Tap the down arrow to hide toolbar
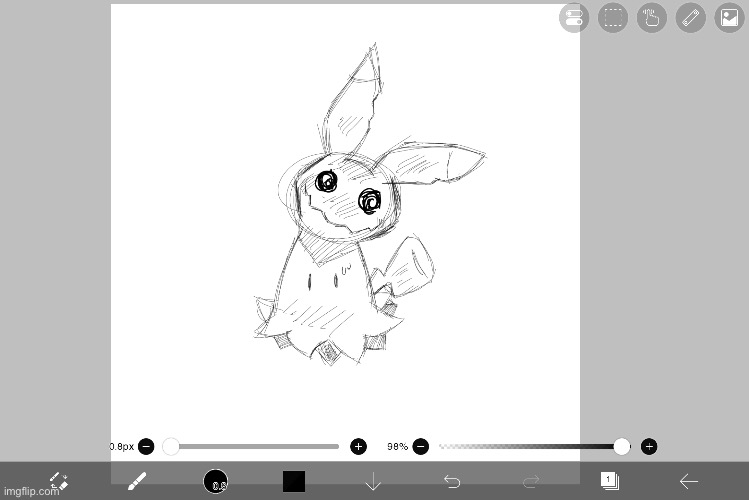The width and height of the screenshot is (749, 500). pos(373,481)
